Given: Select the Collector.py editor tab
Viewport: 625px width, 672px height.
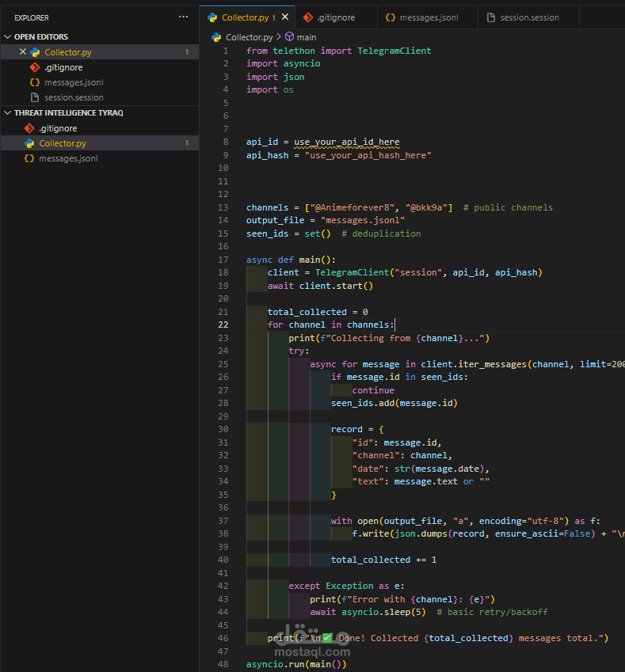Looking at the screenshot, I should point(246,17).
